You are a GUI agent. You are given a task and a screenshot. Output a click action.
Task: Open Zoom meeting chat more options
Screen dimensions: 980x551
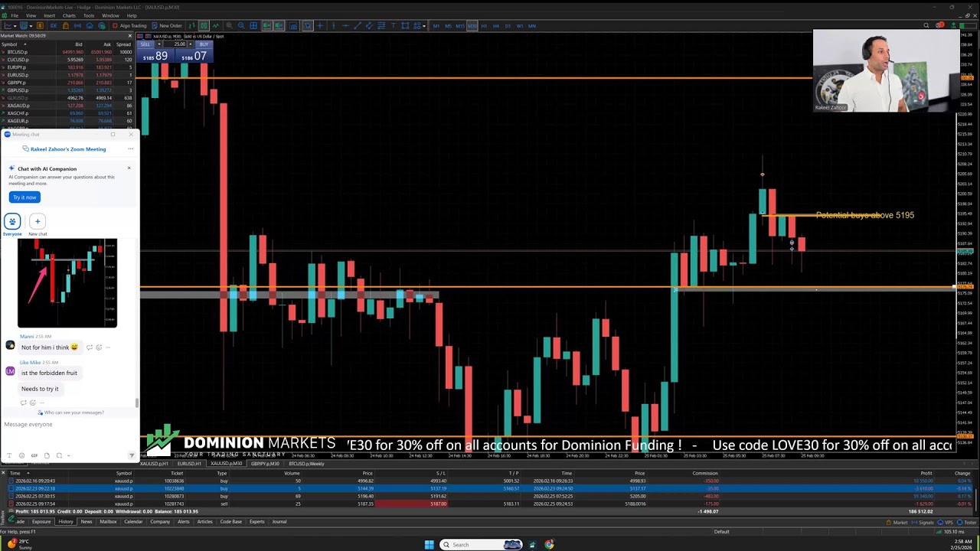(131, 149)
